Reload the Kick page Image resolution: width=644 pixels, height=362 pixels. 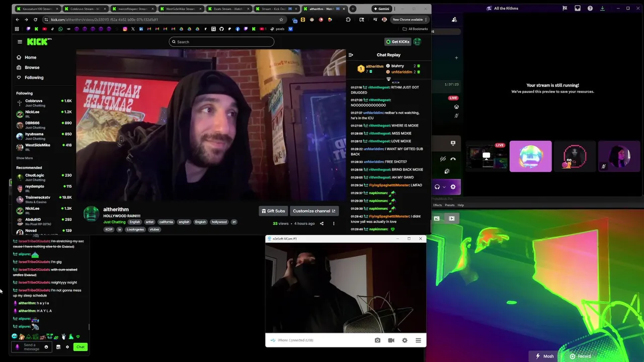pos(35,20)
